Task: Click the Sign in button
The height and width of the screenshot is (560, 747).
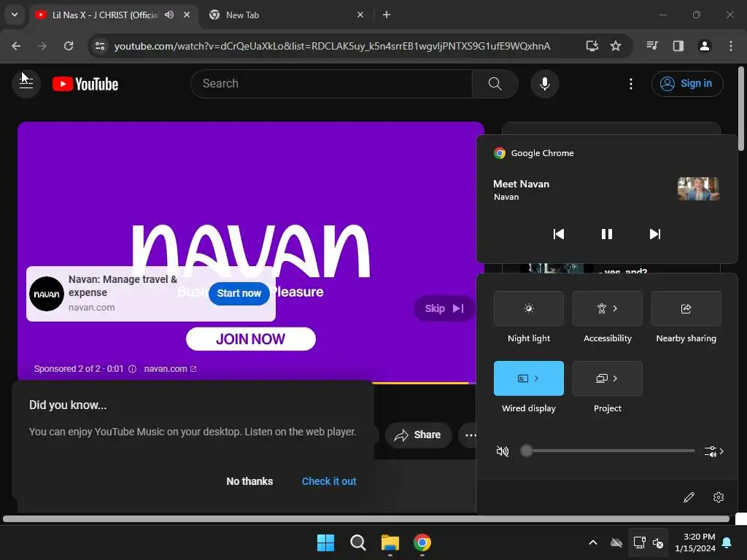Action: coord(687,84)
